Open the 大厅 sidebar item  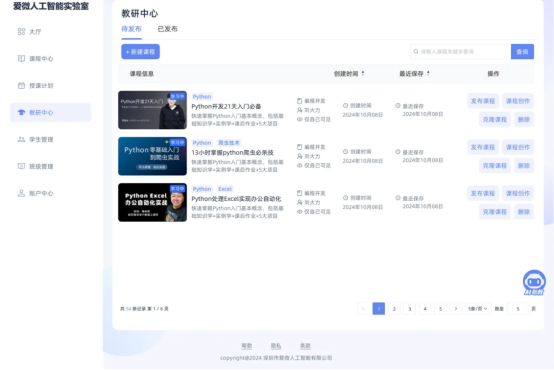[x=30, y=32]
